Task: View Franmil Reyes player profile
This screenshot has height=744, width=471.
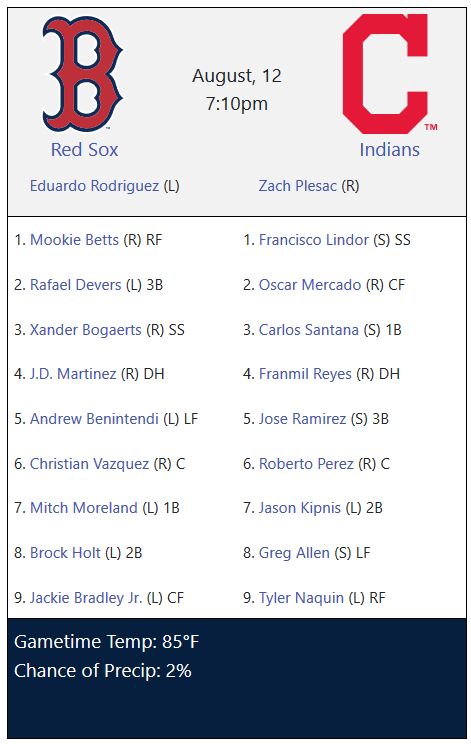Action: point(305,374)
